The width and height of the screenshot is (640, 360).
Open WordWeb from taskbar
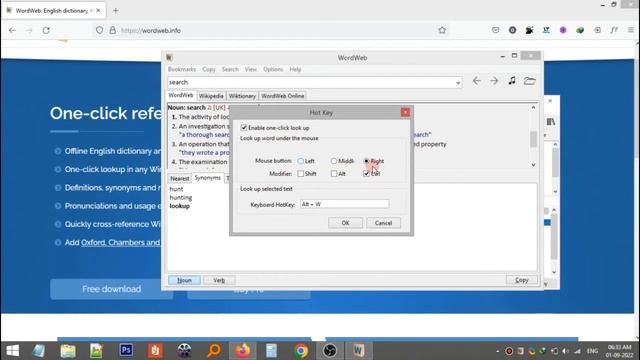click(x=358, y=350)
